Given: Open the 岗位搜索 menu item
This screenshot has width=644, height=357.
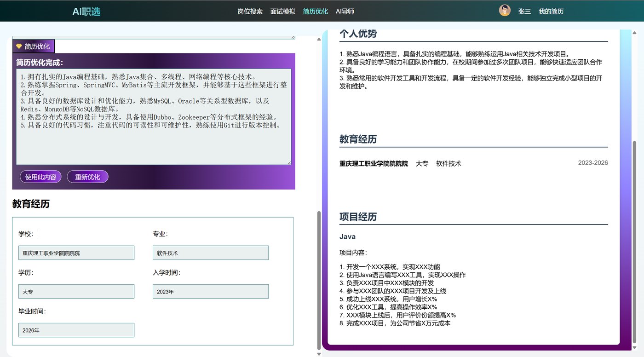Looking at the screenshot, I should coord(250,12).
